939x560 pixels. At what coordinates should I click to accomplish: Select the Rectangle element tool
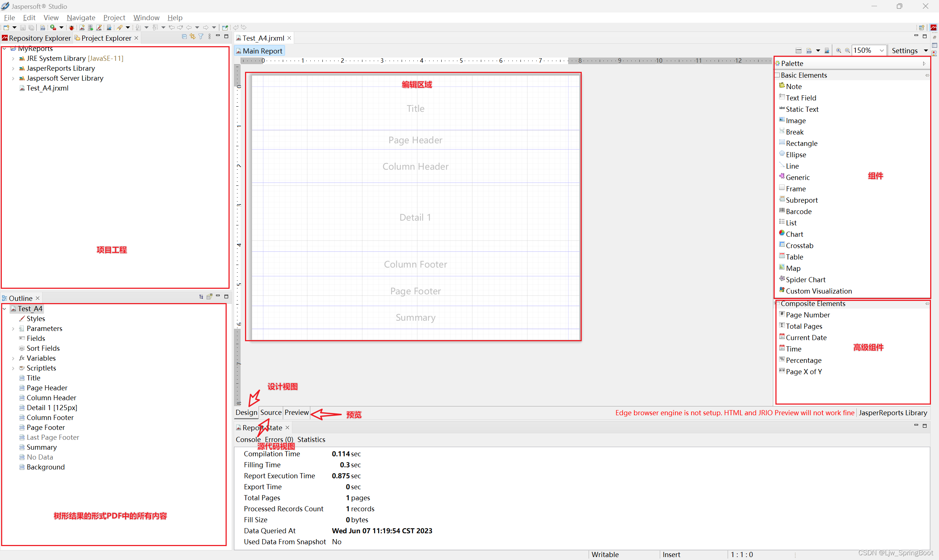point(800,143)
